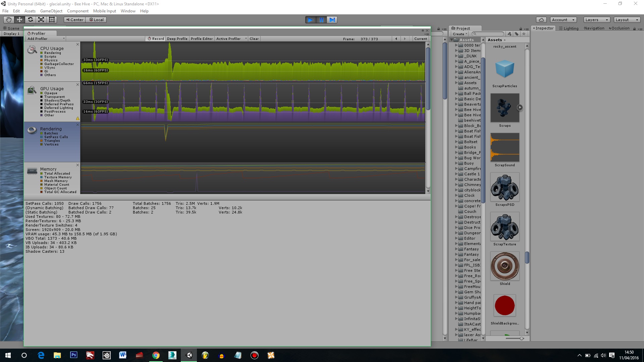Click the search by type icon

coord(509,34)
